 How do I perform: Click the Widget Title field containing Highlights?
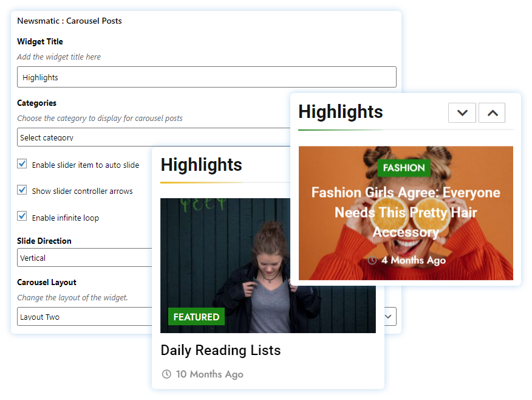tap(206, 77)
